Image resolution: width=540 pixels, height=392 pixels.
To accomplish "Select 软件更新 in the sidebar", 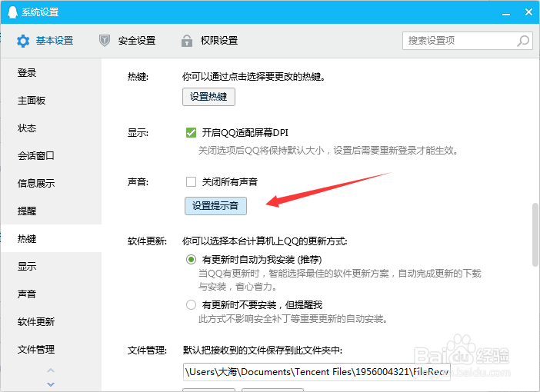I will coord(51,321).
